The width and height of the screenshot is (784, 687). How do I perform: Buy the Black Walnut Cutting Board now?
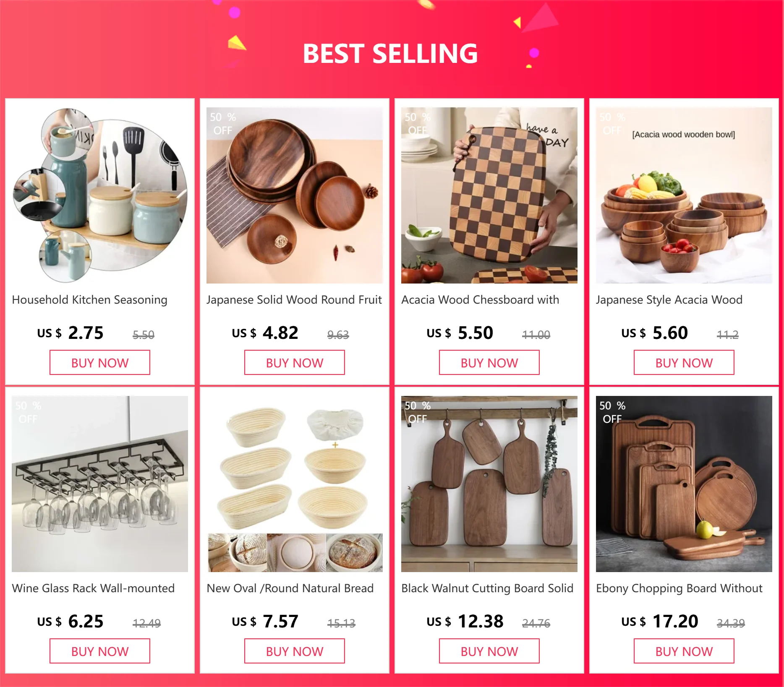tap(489, 651)
